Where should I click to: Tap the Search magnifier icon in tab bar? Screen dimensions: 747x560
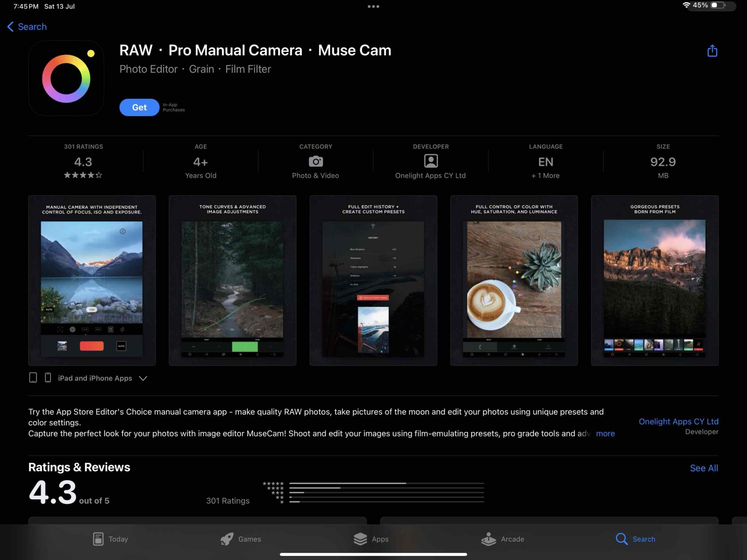coord(620,539)
